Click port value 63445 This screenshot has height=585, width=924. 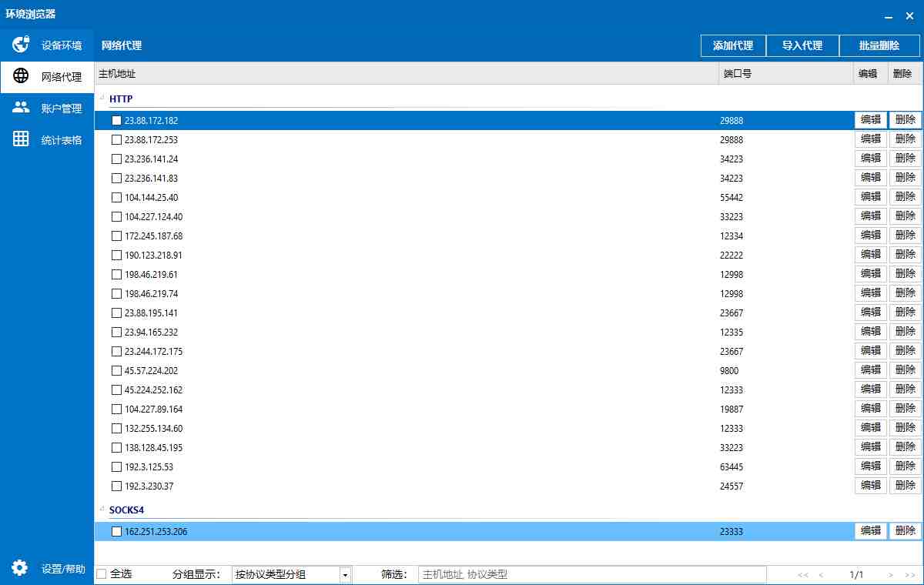[x=731, y=467]
